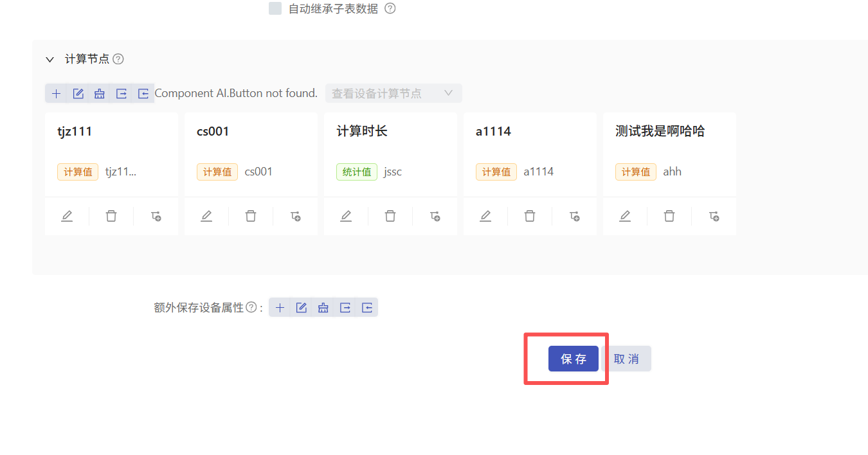Select the a1114 card title

(x=493, y=132)
